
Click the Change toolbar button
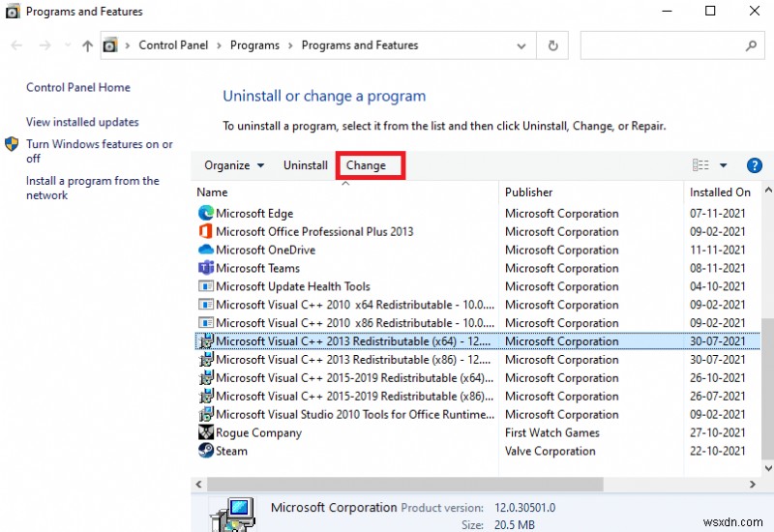click(x=366, y=165)
